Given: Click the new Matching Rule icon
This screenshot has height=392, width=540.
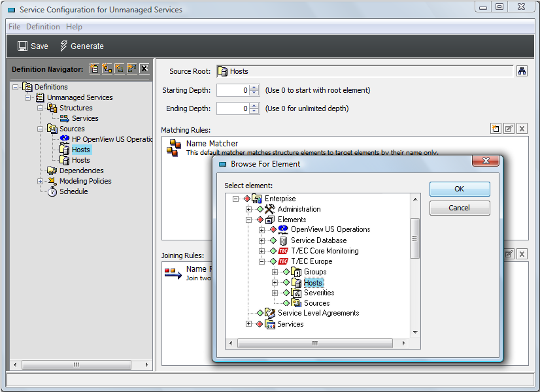Looking at the screenshot, I should point(496,129).
